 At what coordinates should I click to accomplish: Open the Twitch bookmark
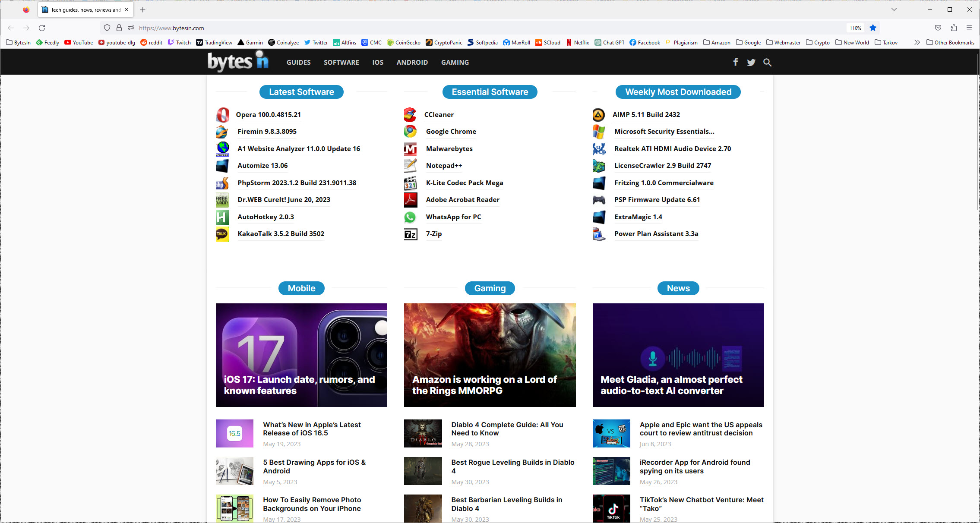[x=179, y=42]
